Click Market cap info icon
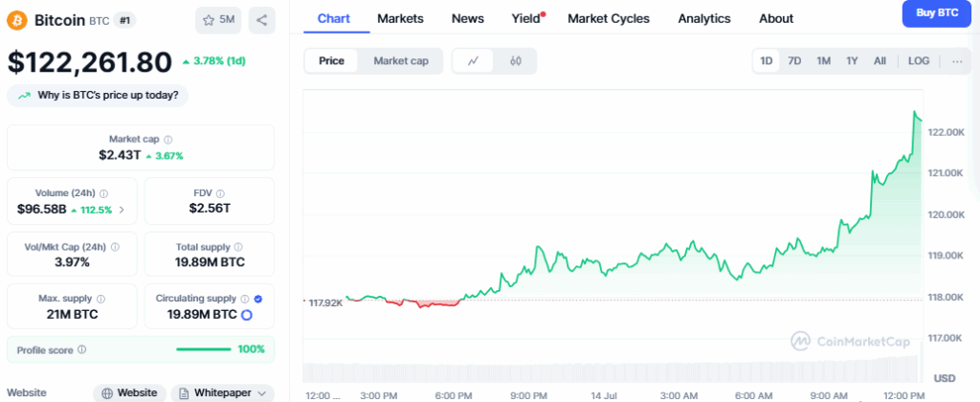Viewport: 980px width, 402px height. coord(168,140)
